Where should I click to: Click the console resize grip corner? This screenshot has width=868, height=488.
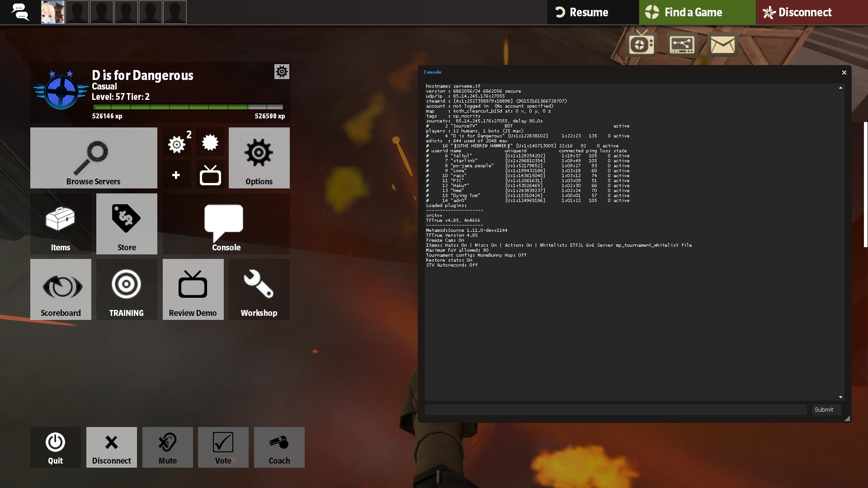(847, 419)
